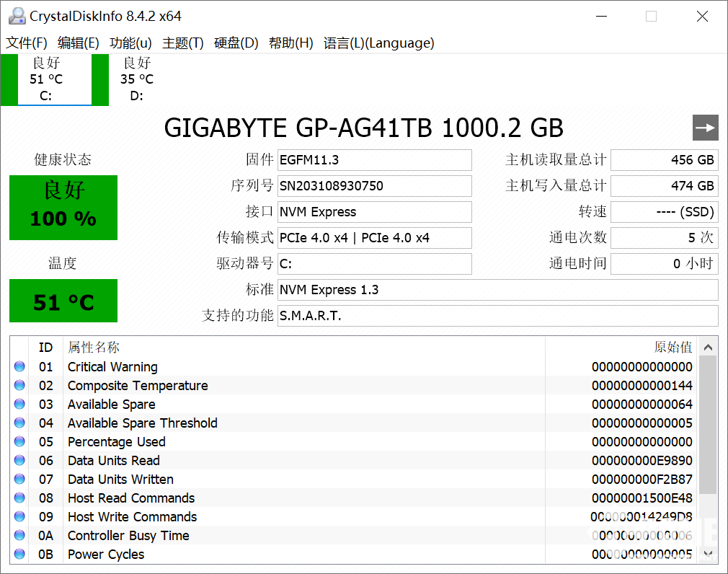The height and width of the screenshot is (574, 728).
Task: Select the C: drive tab at 51 °C
Action: click(x=47, y=79)
